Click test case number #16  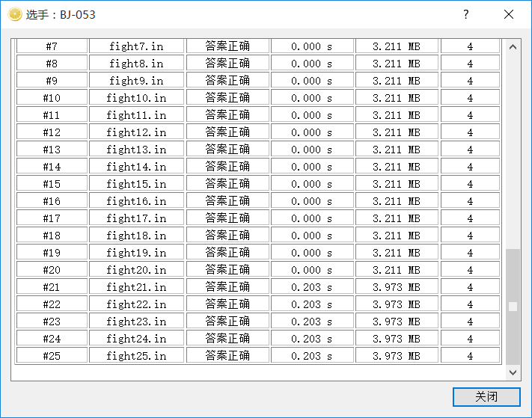point(52,201)
